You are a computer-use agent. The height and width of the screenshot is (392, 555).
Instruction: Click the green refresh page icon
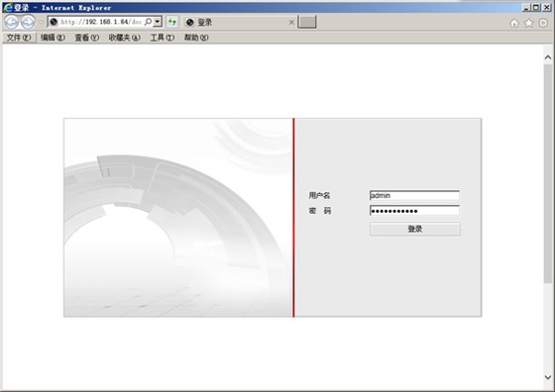[172, 22]
